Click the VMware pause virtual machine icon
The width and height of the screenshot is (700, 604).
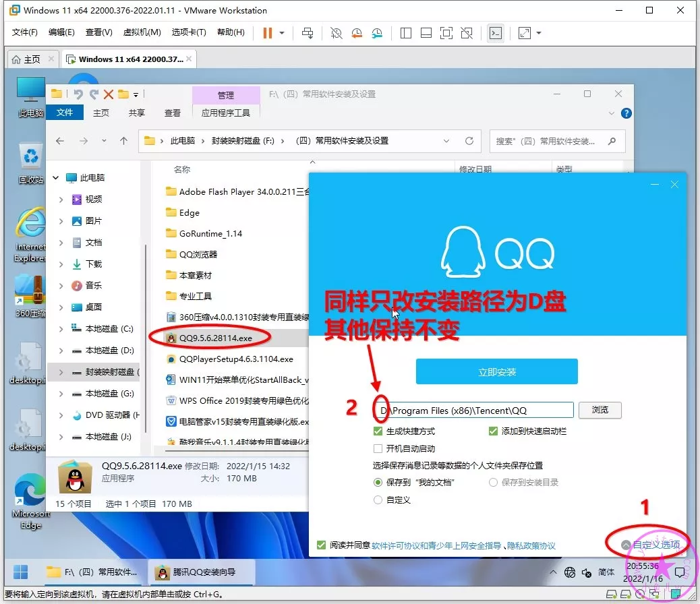click(268, 33)
